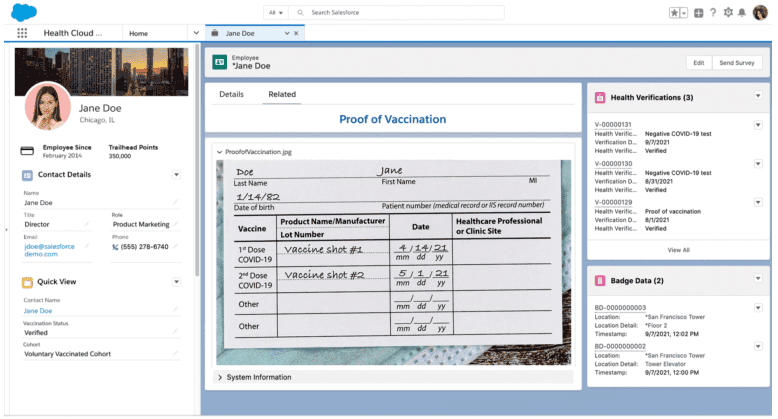Image resolution: width=778 pixels, height=419 pixels.
Task: Open the Quick View dropdown menu
Action: click(177, 282)
